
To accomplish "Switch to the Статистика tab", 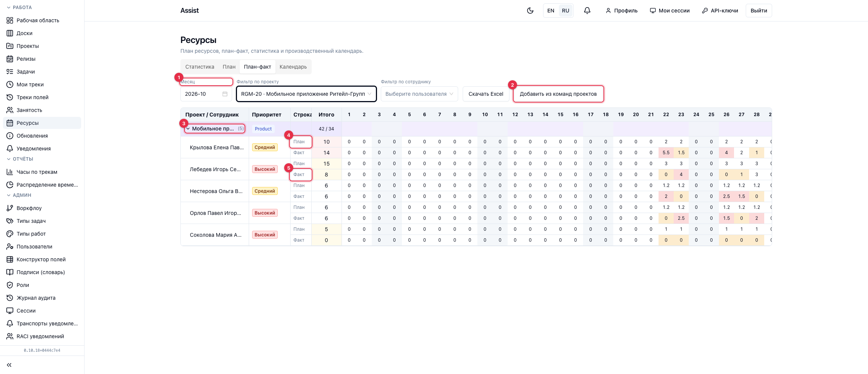I will point(200,67).
